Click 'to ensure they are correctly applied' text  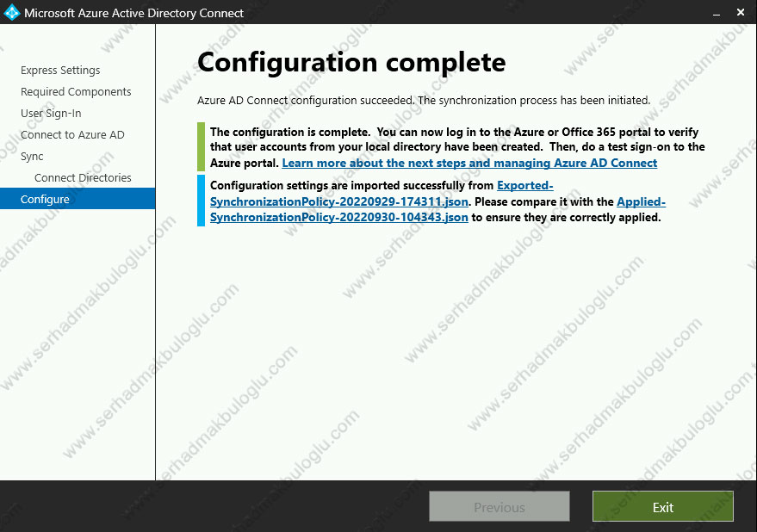[567, 217]
